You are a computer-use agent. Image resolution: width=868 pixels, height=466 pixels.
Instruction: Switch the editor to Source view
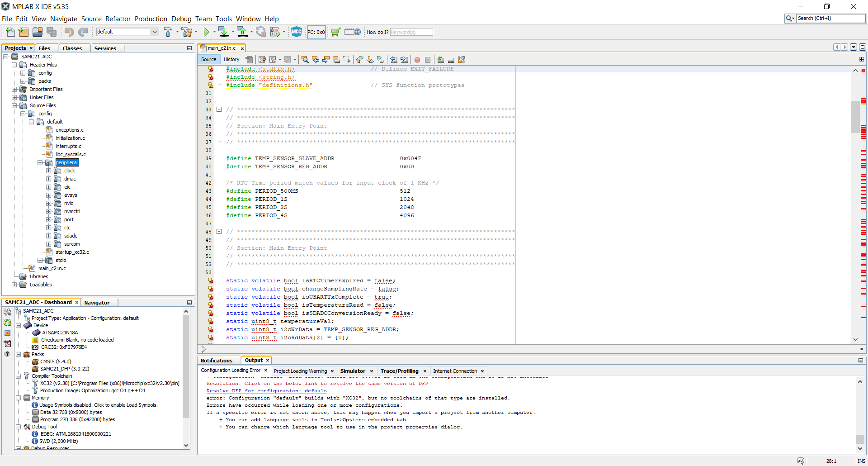click(209, 59)
